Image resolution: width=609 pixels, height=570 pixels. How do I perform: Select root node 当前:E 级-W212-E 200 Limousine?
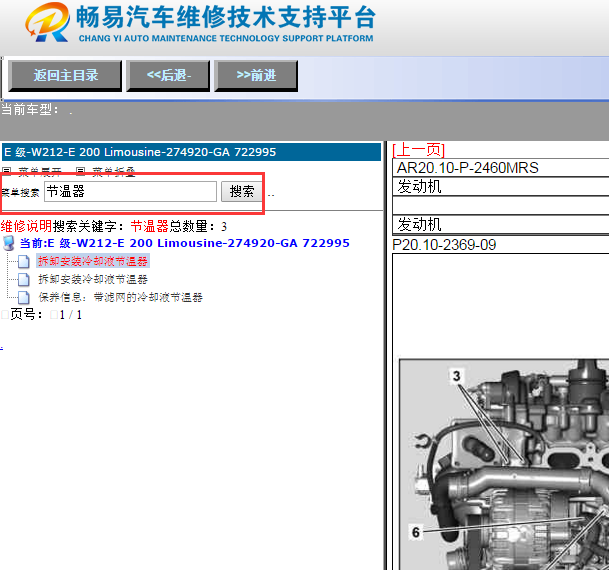click(x=184, y=243)
